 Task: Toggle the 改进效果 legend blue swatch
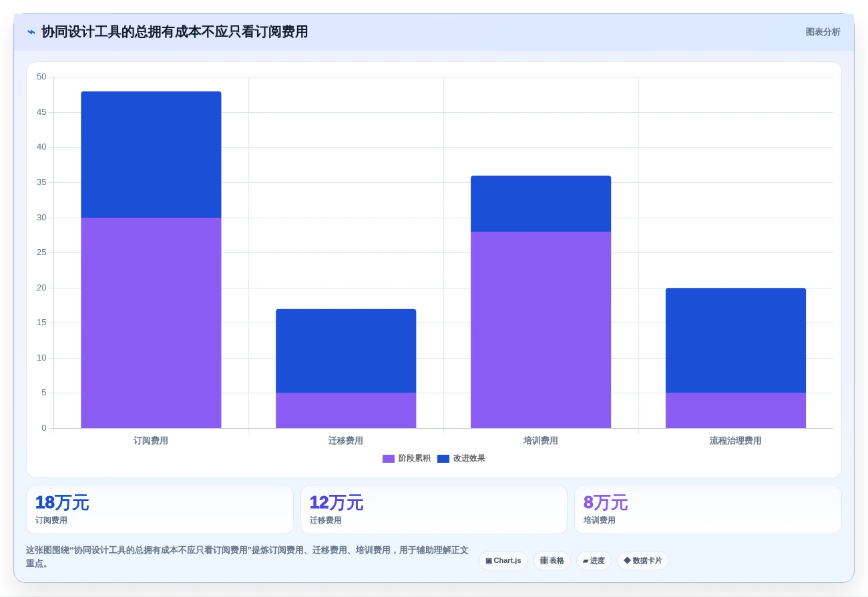coord(443,459)
